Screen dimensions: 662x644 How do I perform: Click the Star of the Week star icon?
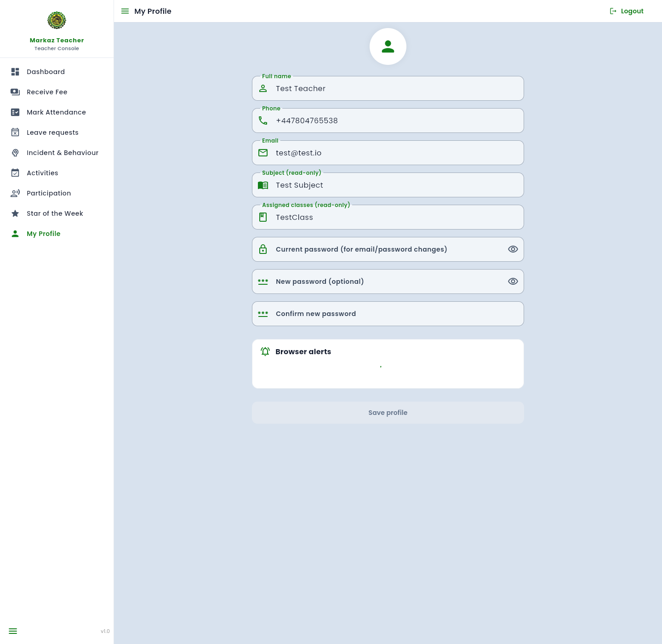[15, 213]
